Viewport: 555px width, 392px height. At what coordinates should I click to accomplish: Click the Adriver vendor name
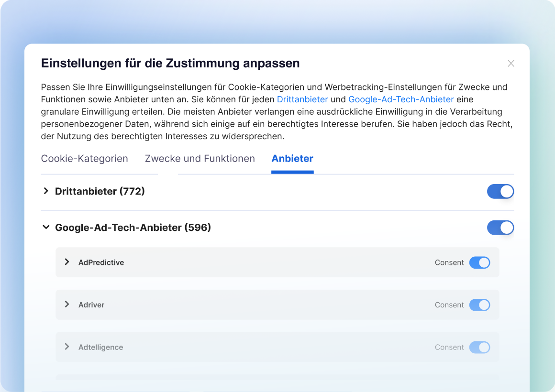coord(91,305)
